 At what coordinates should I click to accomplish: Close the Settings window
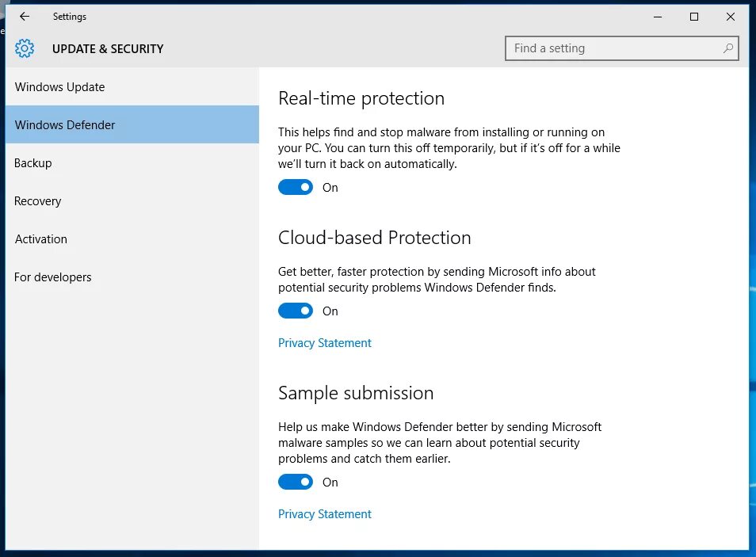(731, 17)
